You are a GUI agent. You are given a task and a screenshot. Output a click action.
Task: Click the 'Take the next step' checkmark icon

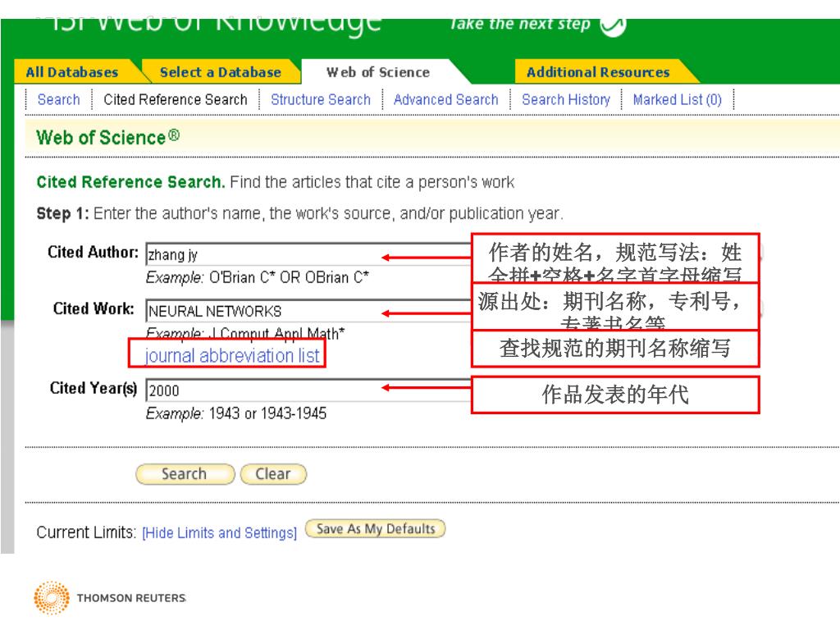pos(613,25)
